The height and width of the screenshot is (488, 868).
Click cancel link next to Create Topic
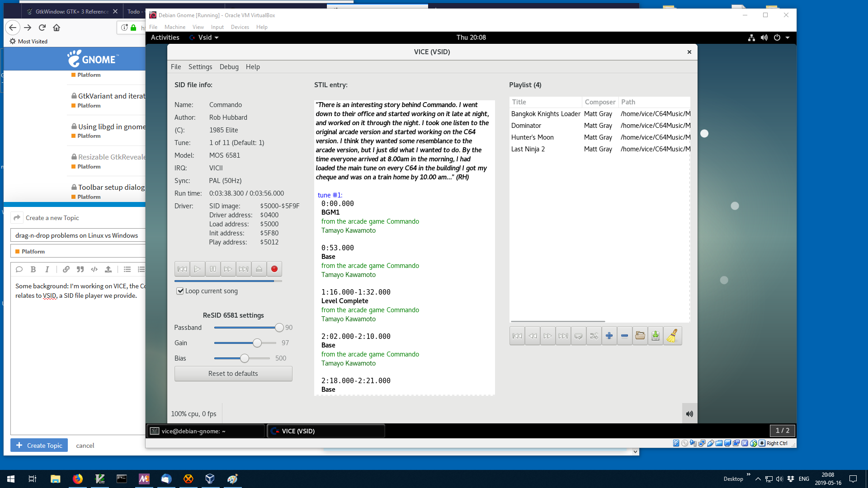85,446
